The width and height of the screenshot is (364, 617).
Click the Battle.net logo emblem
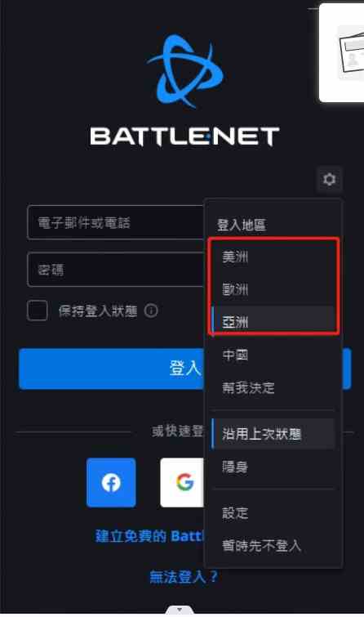[184, 72]
